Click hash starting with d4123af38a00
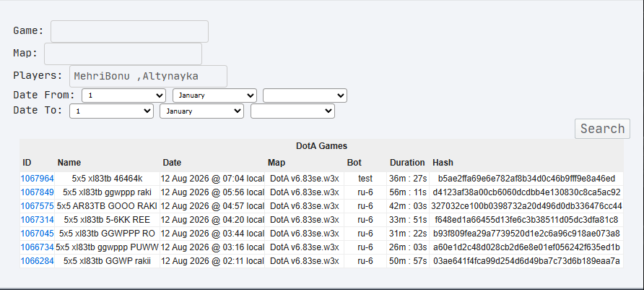Viewport: 644px width, 290px height. [526, 192]
